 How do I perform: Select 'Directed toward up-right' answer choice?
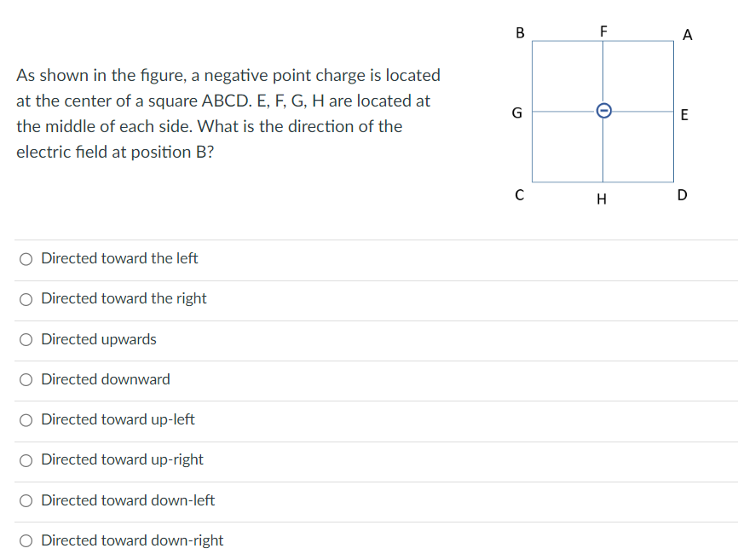coord(26,459)
